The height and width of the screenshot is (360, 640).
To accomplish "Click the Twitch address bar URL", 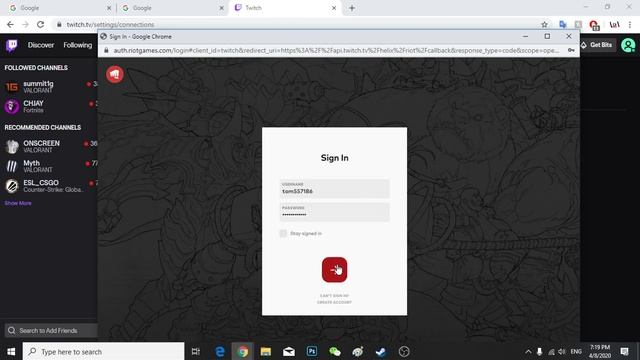I will [111, 24].
